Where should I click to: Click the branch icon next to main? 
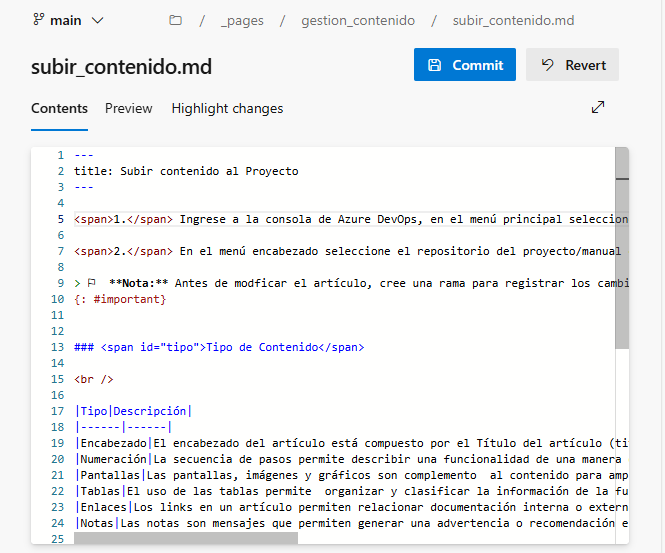pyautogui.click(x=39, y=20)
